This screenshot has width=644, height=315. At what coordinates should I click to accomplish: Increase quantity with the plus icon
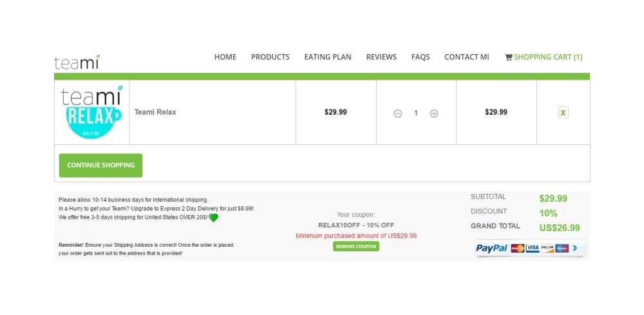click(433, 114)
